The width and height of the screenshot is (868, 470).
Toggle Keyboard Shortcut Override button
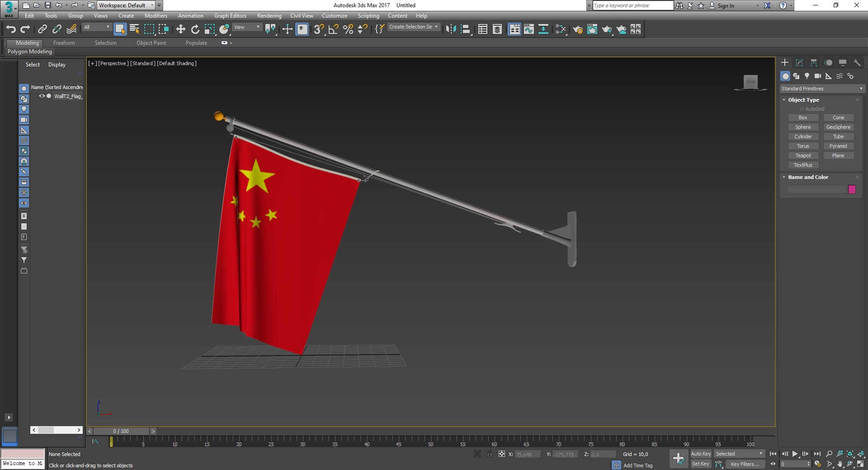302,29
